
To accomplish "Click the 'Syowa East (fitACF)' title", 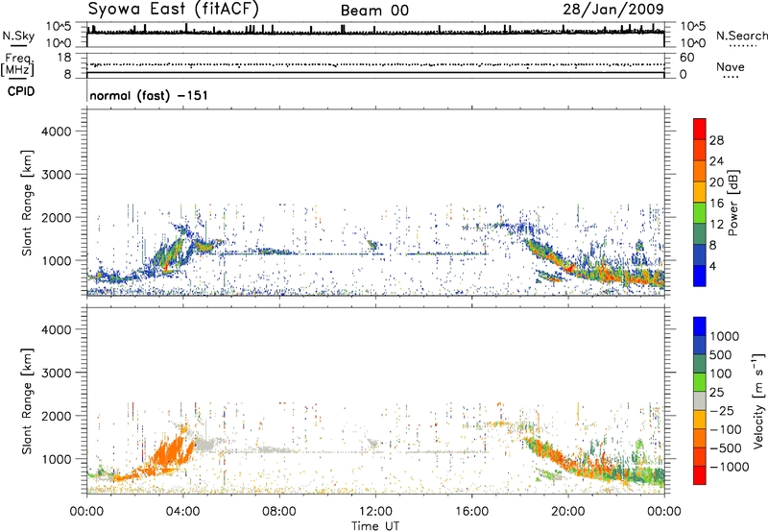I will coord(174,9).
